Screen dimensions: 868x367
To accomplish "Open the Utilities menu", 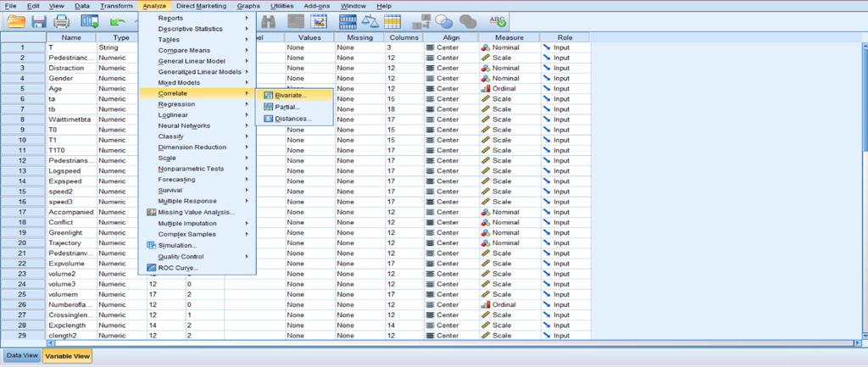I will [281, 6].
